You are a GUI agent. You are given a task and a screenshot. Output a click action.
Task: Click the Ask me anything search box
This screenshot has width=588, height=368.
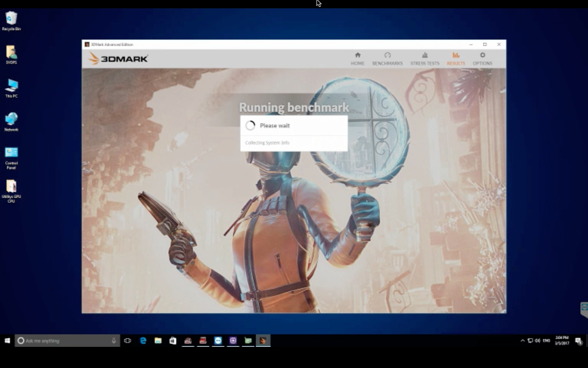click(64, 341)
